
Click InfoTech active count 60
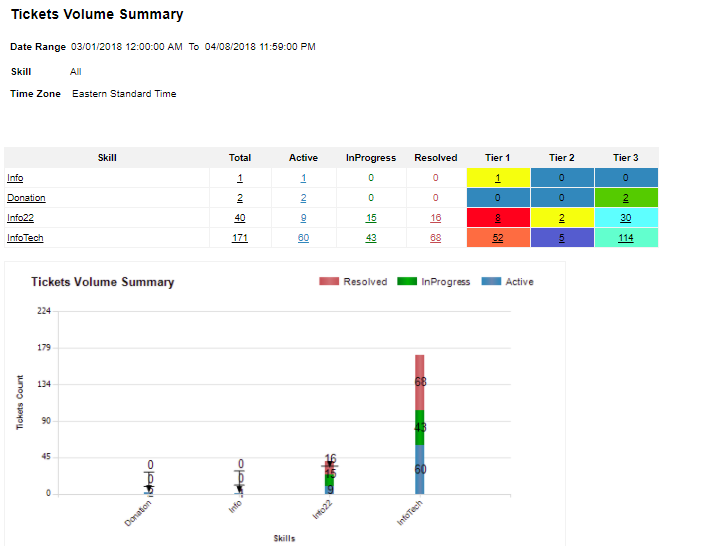pos(303,237)
